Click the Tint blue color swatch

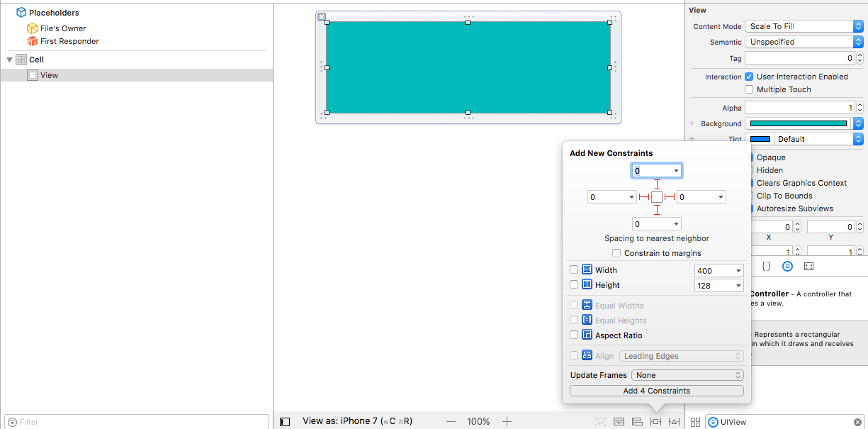point(760,139)
